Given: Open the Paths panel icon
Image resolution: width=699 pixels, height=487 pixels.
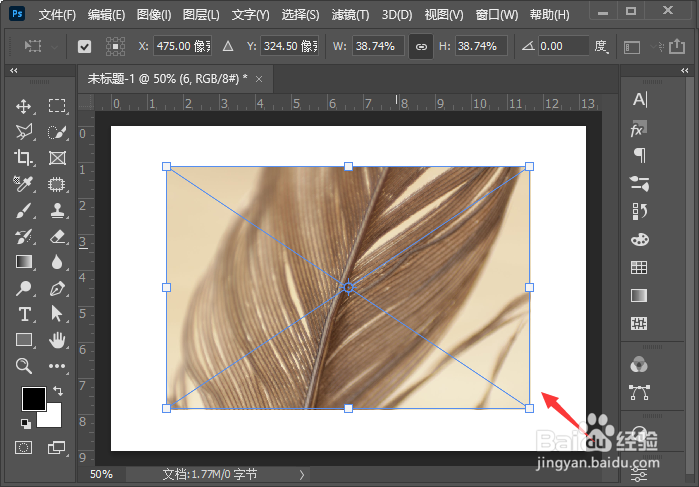Looking at the screenshot, I should pyautogui.click(x=639, y=392).
